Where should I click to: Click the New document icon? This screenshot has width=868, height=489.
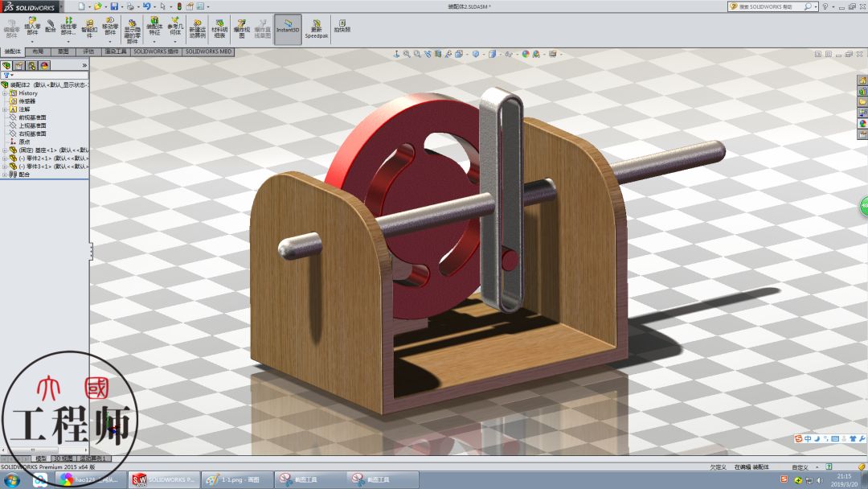(81, 6)
